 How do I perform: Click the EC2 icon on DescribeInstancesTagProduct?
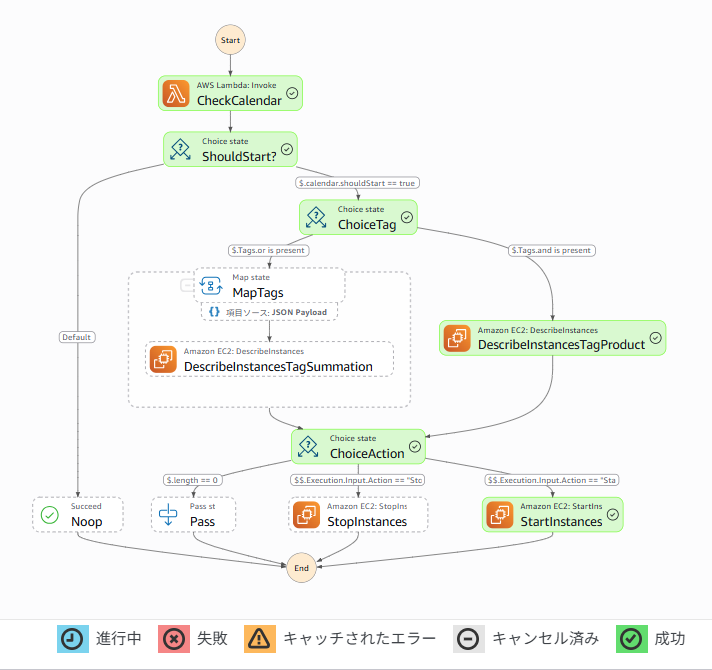coord(458,338)
